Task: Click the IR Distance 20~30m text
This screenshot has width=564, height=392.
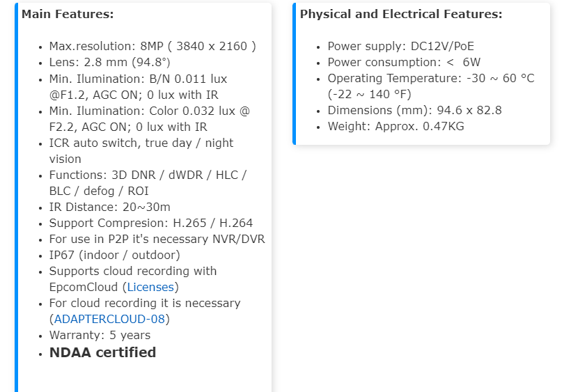Action: 109,207
